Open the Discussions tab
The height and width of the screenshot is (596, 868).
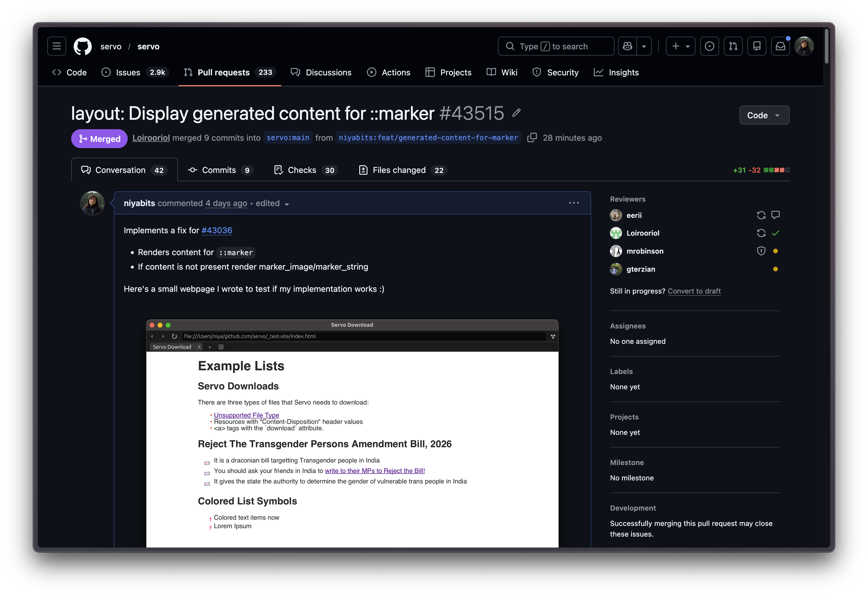(x=321, y=72)
